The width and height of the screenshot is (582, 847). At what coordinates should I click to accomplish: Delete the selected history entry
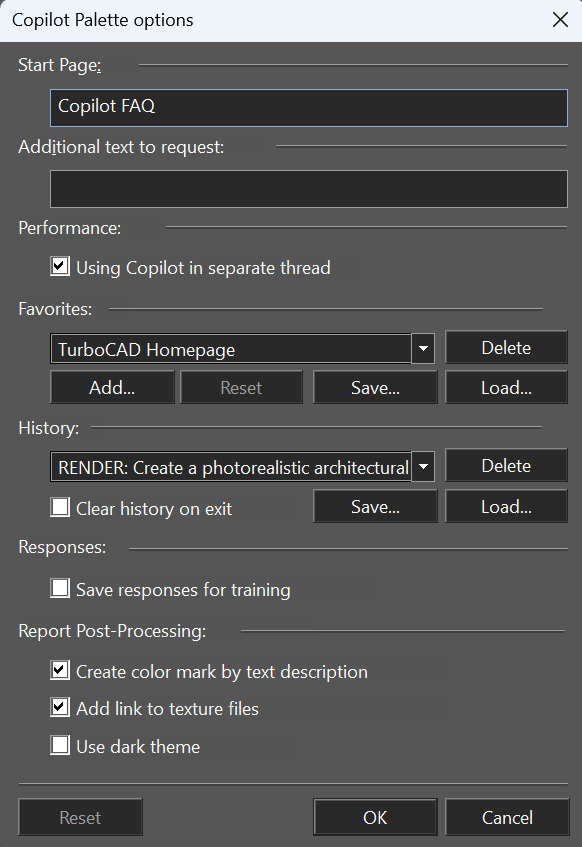(x=506, y=465)
